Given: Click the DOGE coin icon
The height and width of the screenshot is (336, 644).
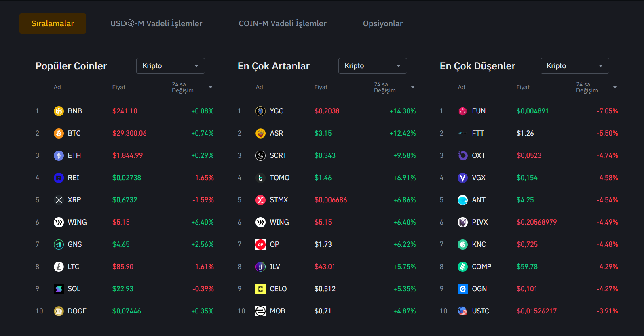Looking at the screenshot, I should point(59,311).
